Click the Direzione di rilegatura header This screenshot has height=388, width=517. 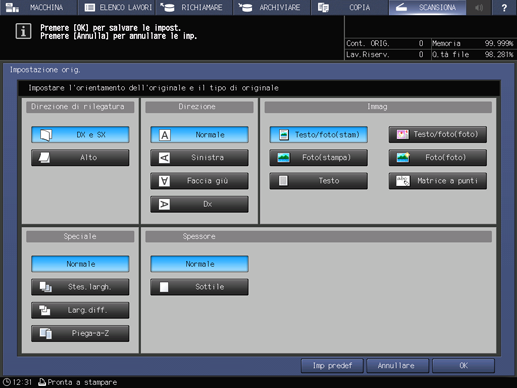(80, 107)
